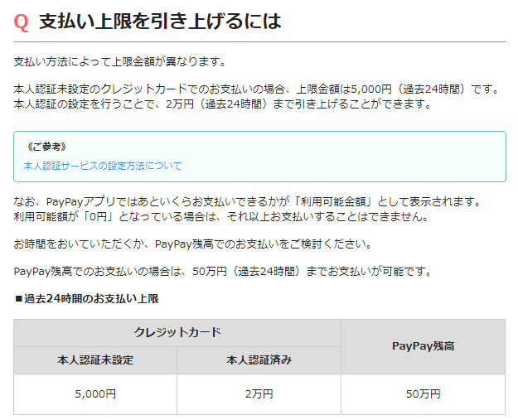Click the ■過去24時間のお支払い上限 subheading
518x420 pixels.
point(86,299)
